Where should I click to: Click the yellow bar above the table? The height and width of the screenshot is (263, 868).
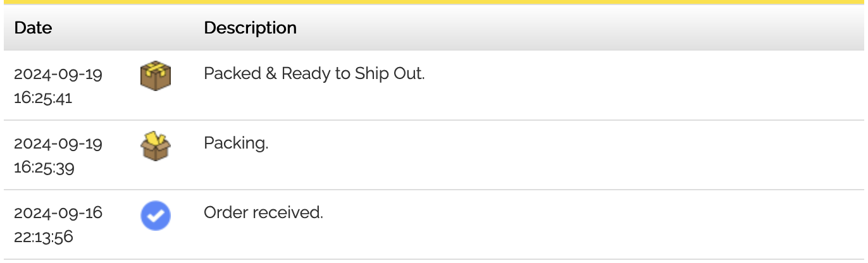[434, 2]
